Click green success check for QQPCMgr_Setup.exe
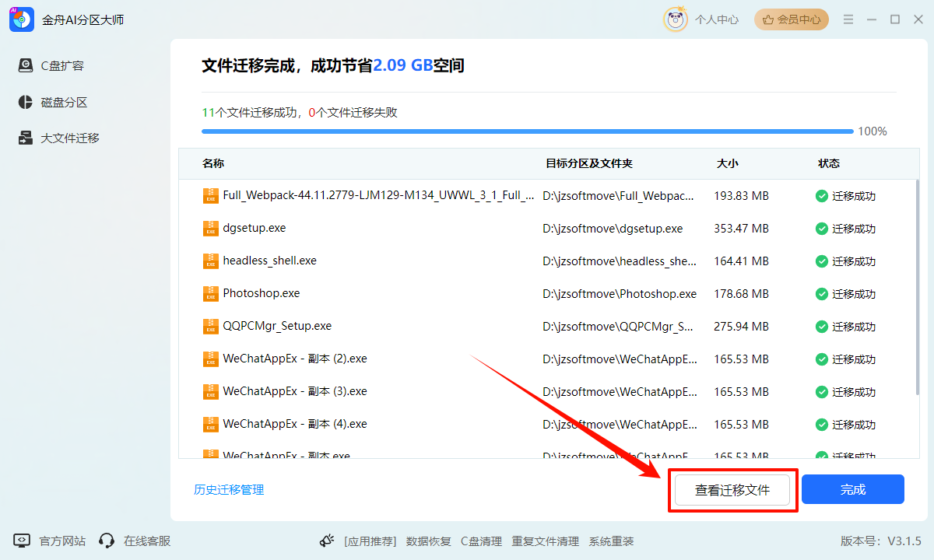This screenshot has height=560, width=934. (x=821, y=327)
